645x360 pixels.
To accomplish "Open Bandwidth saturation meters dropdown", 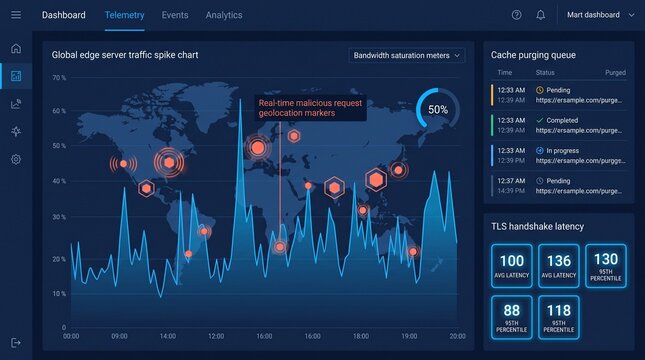I will coord(407,56).
